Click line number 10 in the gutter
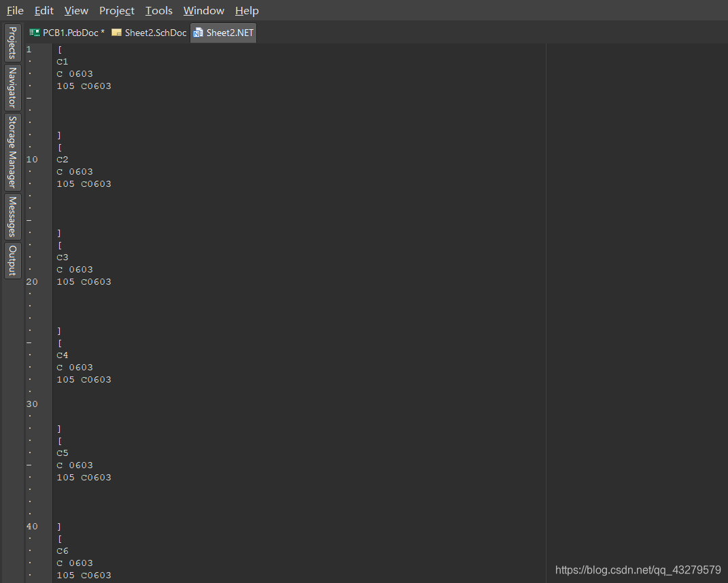This screenshot has height=583, width=728. (32, 160)
